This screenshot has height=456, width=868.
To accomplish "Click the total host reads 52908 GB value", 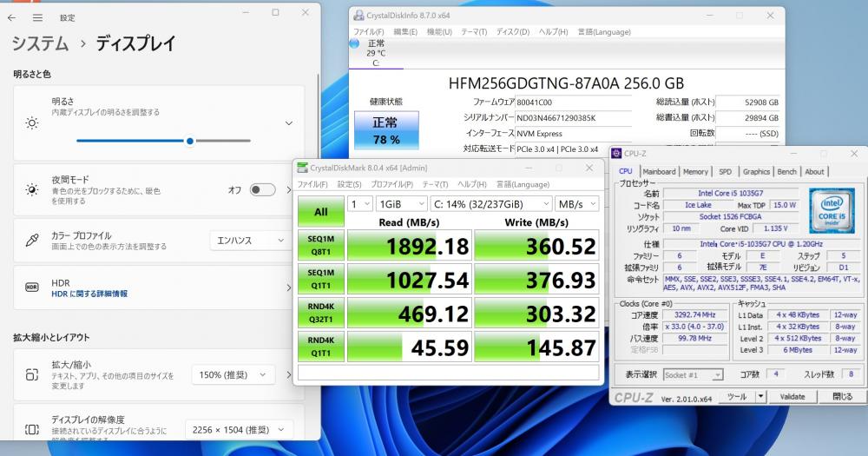I will (x=747, y=102).
